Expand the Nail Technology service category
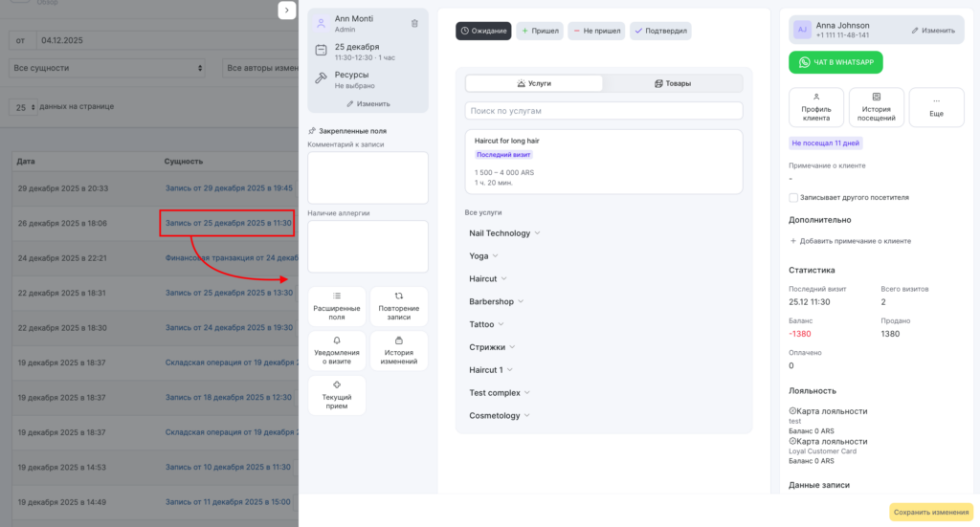Viewport: 980px width, 527px height. (504, 233)
